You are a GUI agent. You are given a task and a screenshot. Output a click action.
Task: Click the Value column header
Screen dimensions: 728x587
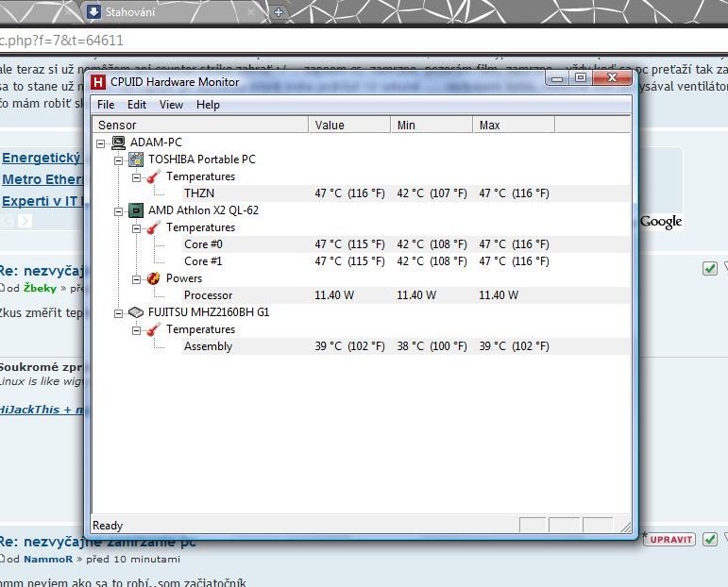point(349,126)
